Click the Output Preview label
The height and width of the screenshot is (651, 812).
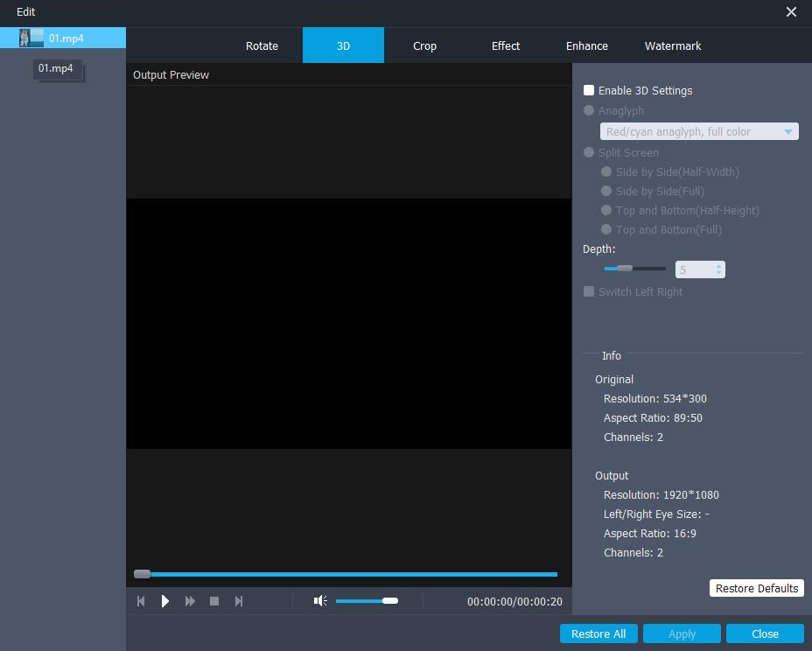(171, 74)
